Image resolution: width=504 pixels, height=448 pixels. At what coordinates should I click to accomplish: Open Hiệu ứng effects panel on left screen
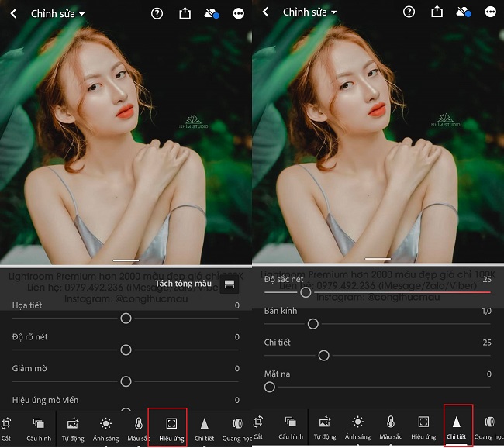[x=171, y=429]
